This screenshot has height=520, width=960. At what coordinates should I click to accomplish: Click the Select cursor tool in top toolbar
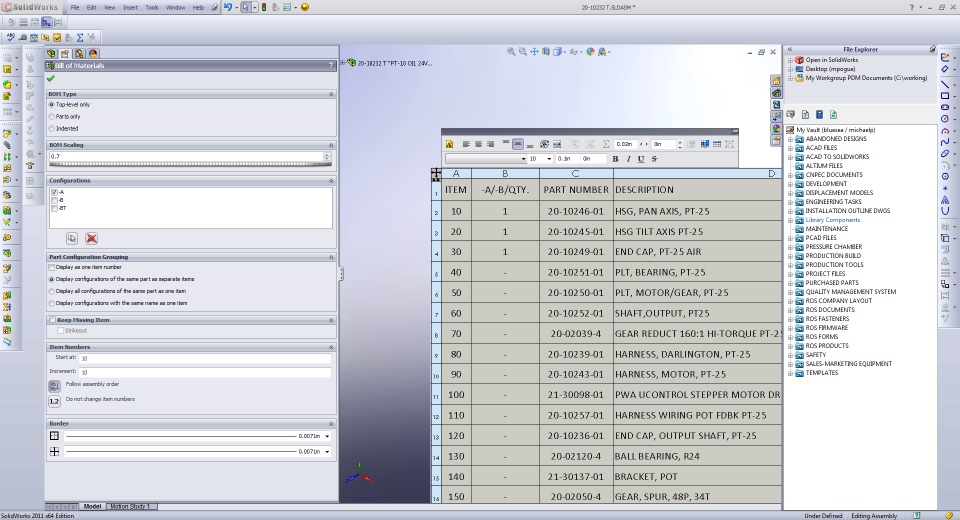tap(246, 7)
